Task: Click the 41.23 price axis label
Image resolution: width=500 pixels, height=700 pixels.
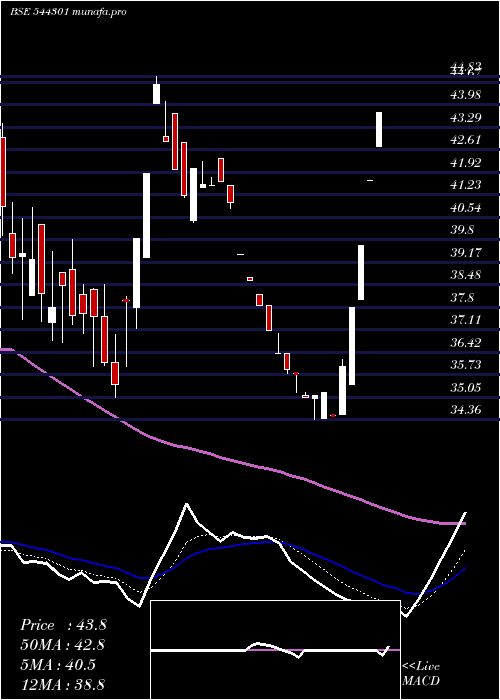Action: point(466,185)
